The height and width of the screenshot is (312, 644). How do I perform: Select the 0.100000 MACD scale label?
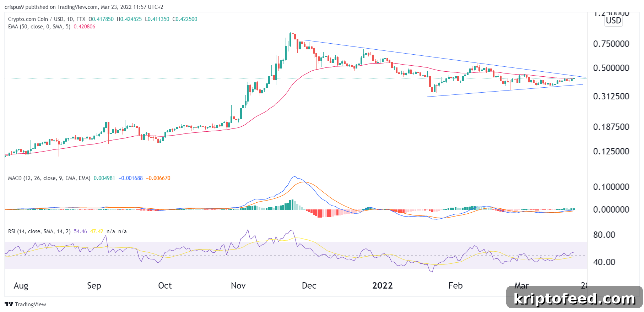coord(611,187)
